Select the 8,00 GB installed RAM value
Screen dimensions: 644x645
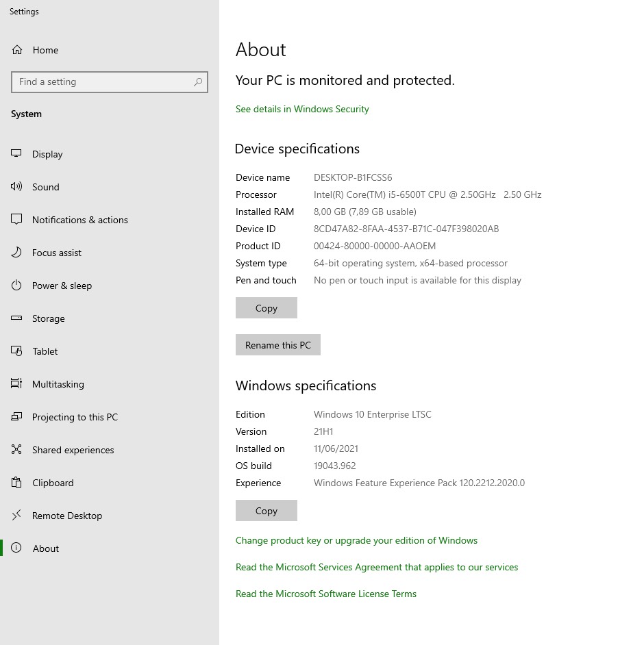click(365, 212)
